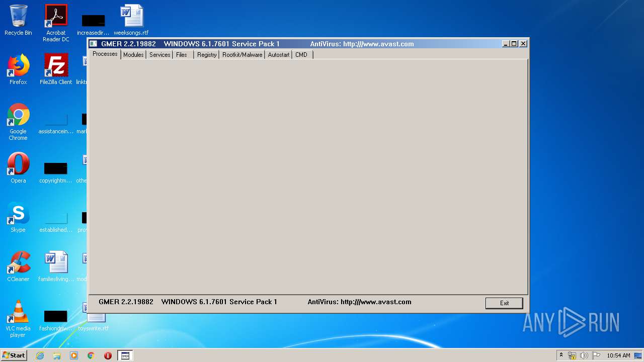Click the GMER taskbar button
The height and width of the screenshot is (362, 644).
coord(125,355)
